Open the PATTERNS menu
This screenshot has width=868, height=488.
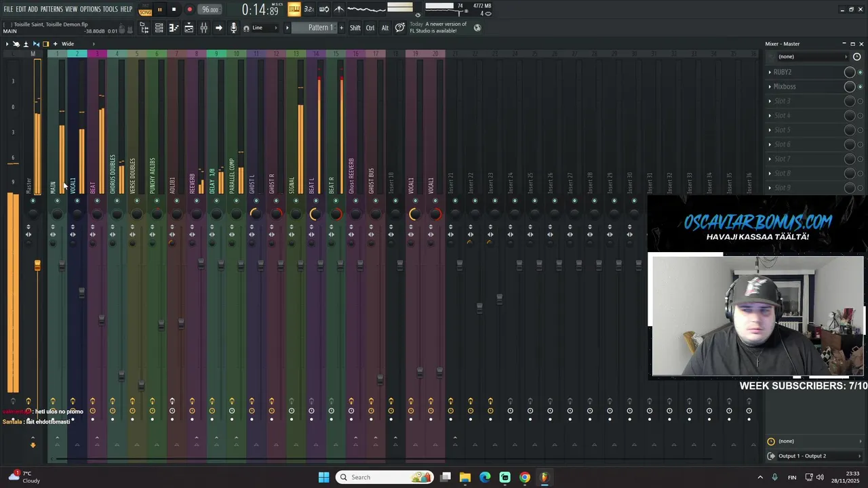[52, 9]
